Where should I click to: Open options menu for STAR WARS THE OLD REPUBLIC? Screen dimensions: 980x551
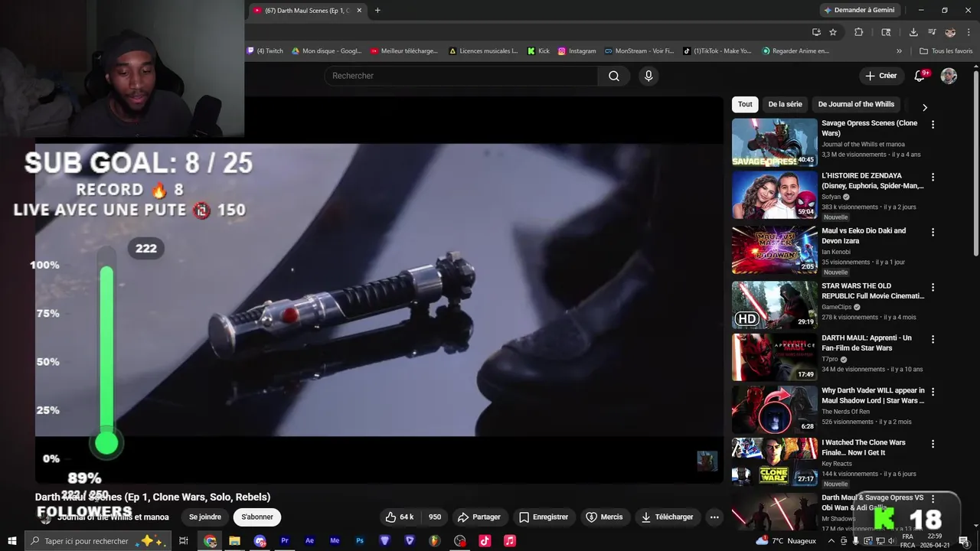tap(933, 287)
